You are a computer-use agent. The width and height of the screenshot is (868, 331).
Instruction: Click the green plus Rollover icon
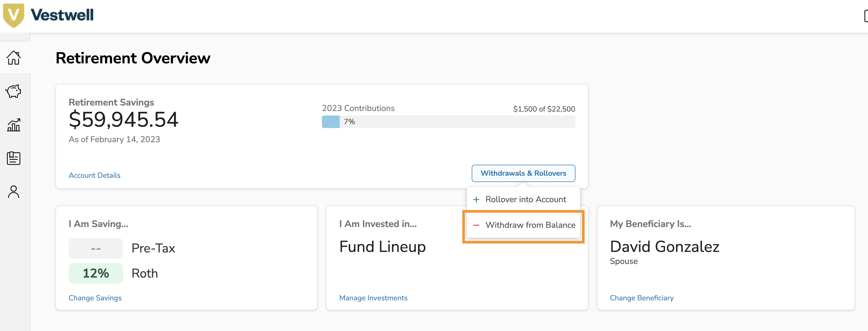point(476,199)
